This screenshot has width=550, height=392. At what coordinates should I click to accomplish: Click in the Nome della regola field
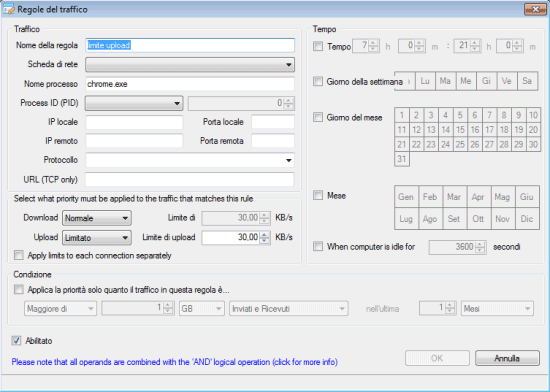tap(190, 45)
